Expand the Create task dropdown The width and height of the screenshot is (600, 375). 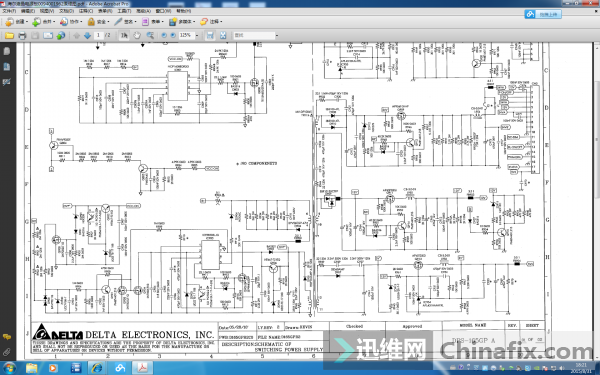click(x=16, y=22)
